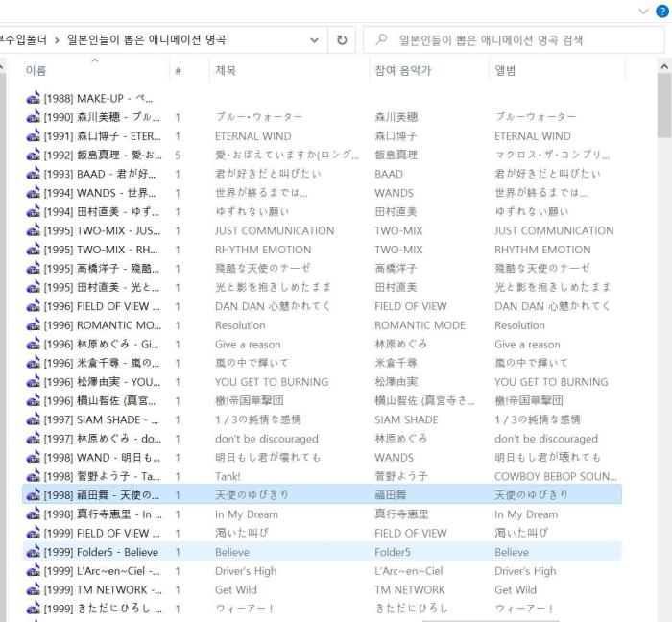This screenshot has height=622, width=672.
Task: Select the [1998] WAND file icon
Action: click(33, 458)
